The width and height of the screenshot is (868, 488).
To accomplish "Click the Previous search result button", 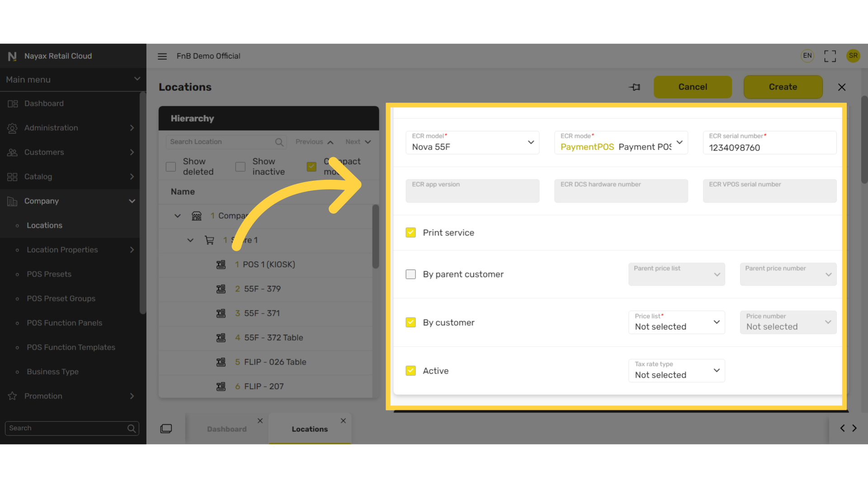I will coord(315,142).
